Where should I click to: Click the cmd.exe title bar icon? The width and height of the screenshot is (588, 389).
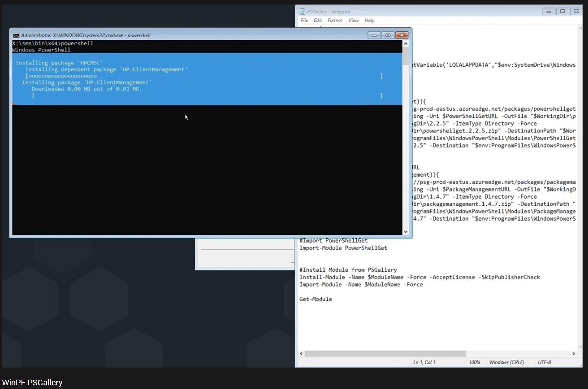click(x=16, y=35)
